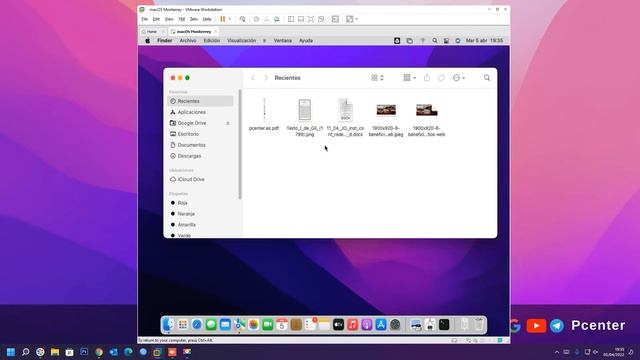Image resolution: width=640 pixels, height=360 pixels.
Task: Switch Finder icon view mode selector
Action: [377, 78]
